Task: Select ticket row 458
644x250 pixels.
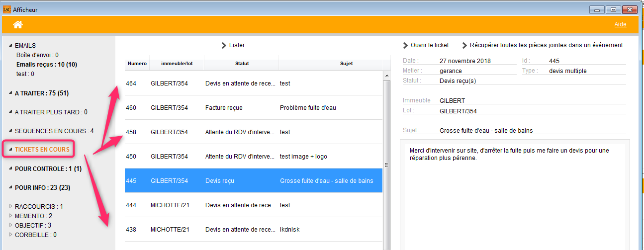Action: pyautogui.click(x=254, y=132)
